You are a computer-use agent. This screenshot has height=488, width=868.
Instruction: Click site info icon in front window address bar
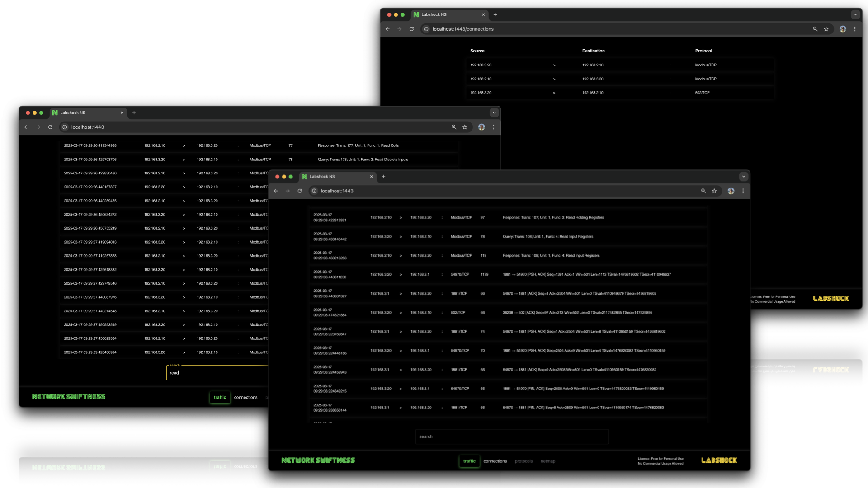point(314,191)
